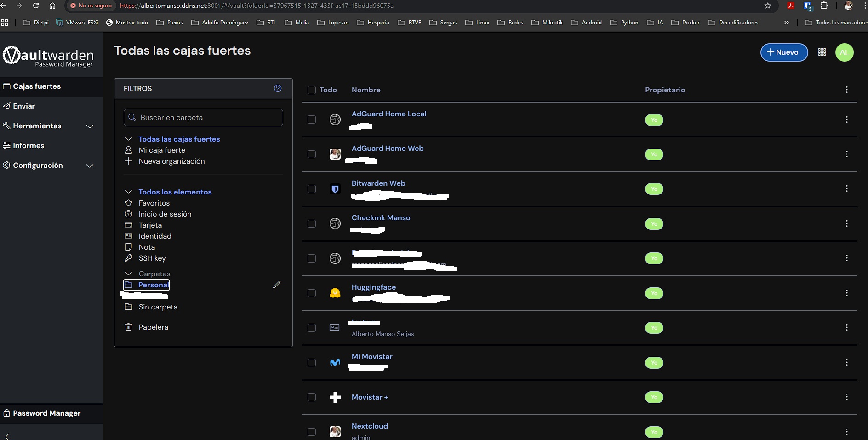Expand the Herramientas menu section
This screenshot has width=868, height=440.
(x=90, y=126)
